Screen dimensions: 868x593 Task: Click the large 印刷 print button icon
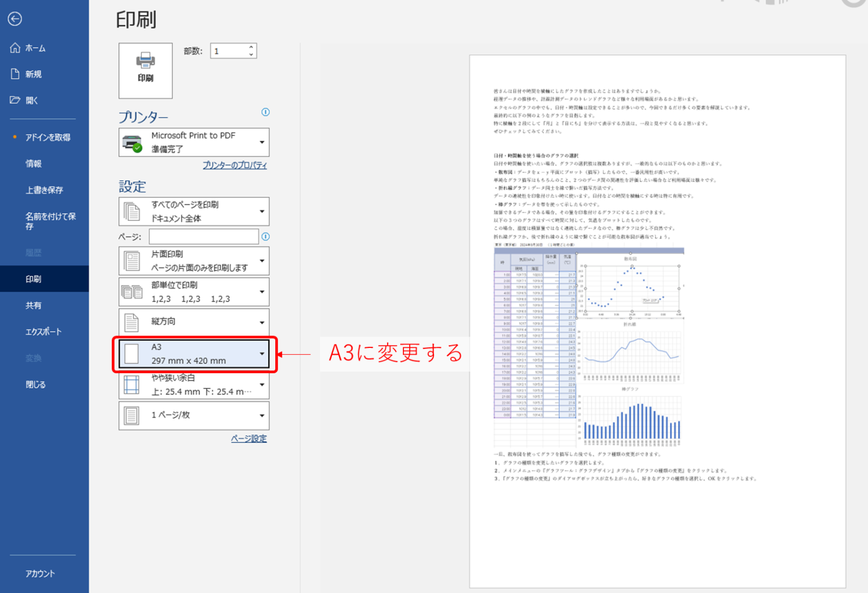145,70
